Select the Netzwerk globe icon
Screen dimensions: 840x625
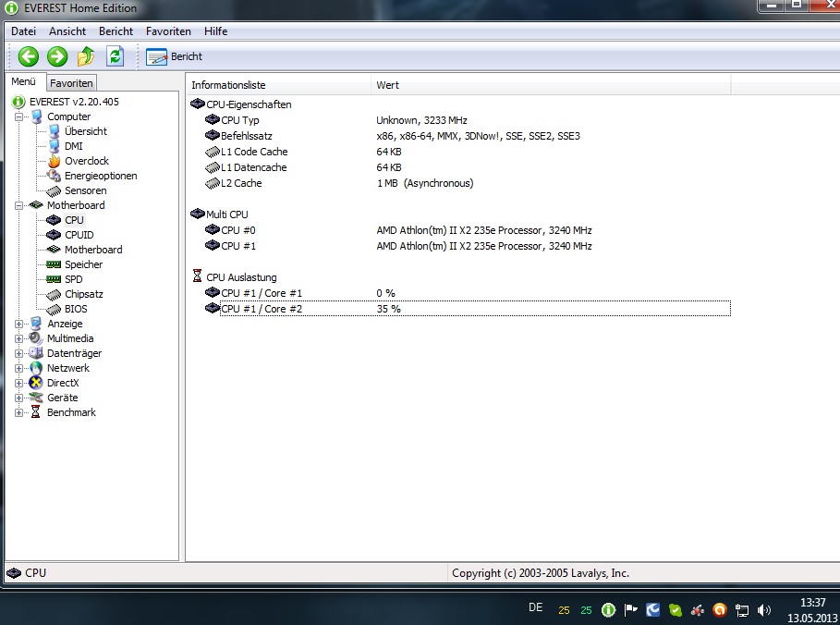point(36,368)
